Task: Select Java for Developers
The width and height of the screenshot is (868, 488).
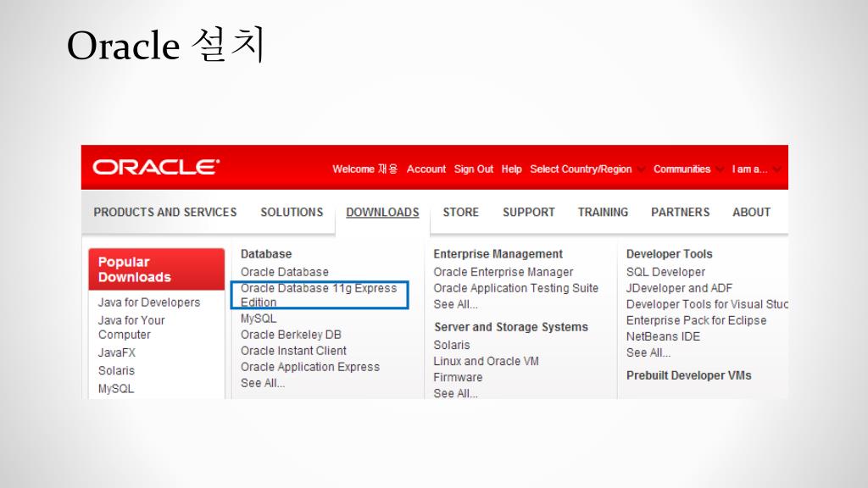Action: [149, 302]
